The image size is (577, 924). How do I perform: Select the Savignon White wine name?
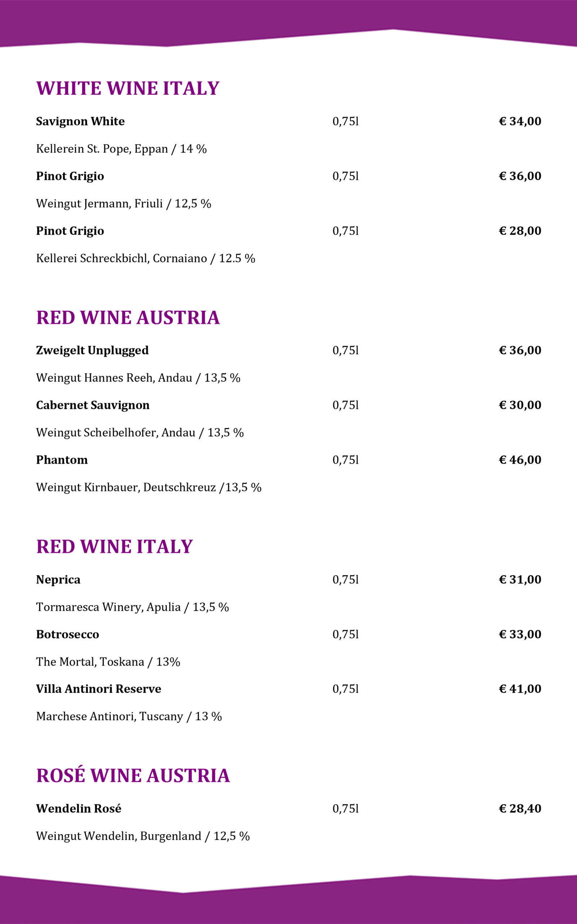click(x=80, y=121)
